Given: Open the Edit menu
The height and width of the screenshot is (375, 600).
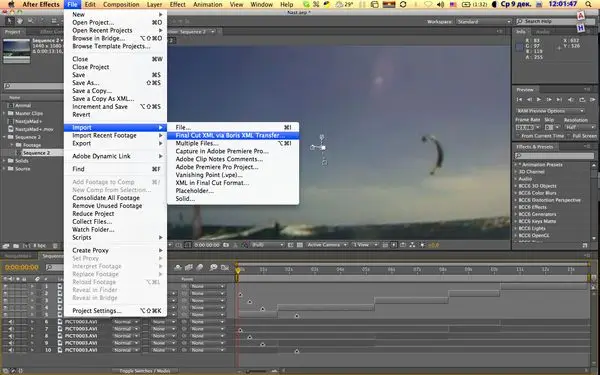Looking at the screenshot, I should pos(90,4).
